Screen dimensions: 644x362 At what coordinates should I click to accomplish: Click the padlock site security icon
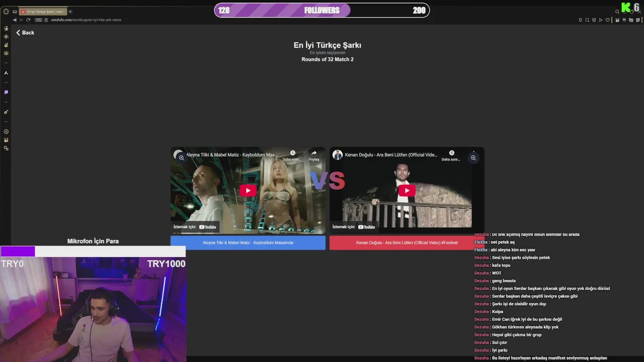tap(46, 20)
